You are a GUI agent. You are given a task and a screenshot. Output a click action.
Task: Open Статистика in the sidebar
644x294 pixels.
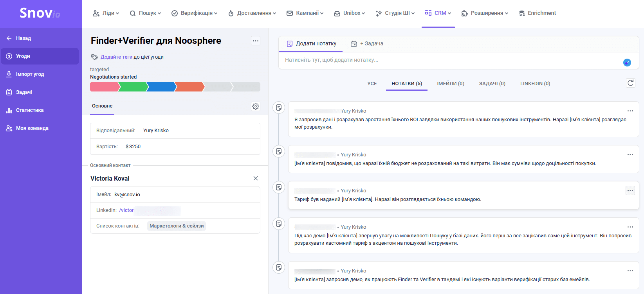[25, 110]
